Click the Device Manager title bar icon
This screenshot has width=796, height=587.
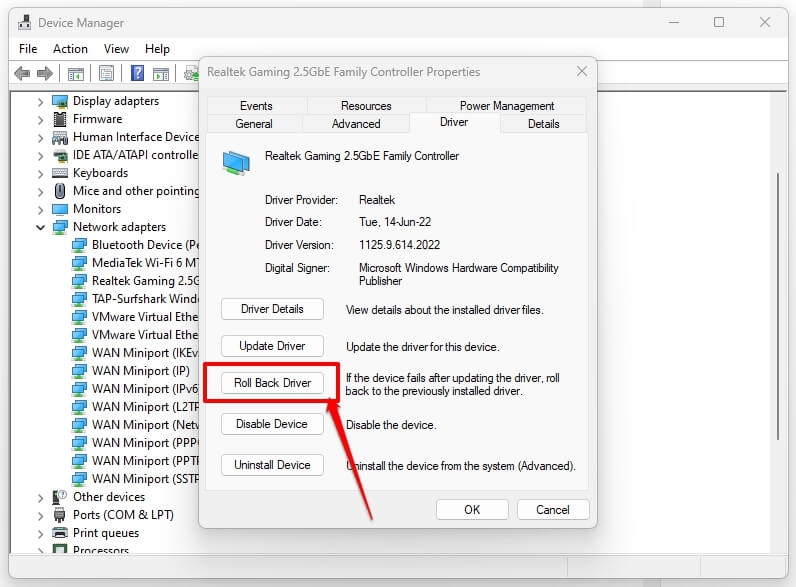[24, 22]
